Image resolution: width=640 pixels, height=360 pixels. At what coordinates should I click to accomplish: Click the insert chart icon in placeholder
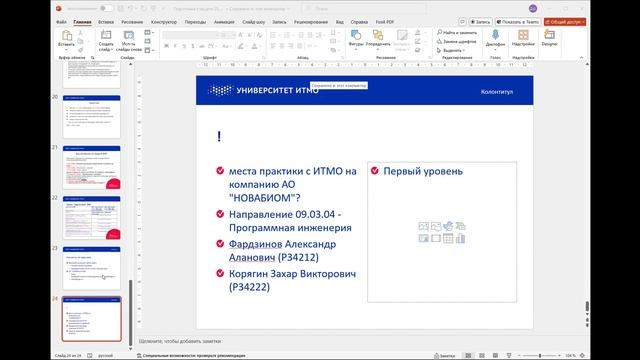point(460,238)
